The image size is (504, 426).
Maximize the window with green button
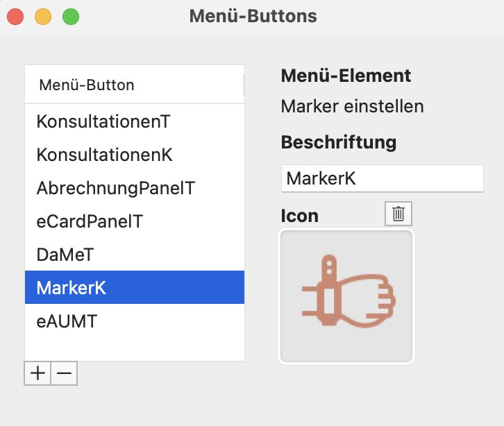pos(71,17)
